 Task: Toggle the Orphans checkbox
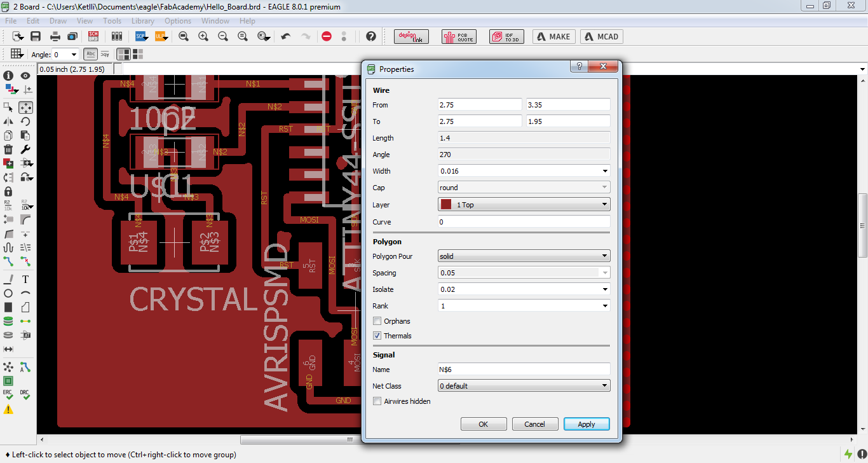click(x=377, y=321)
